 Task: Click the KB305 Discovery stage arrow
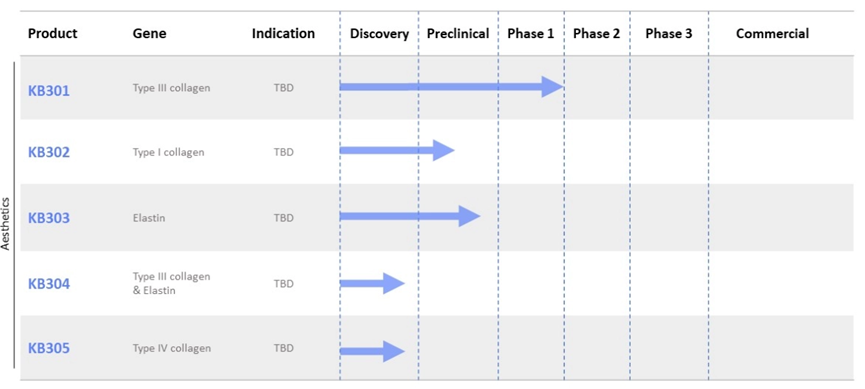pyautogui.click(x=372, y=351)
